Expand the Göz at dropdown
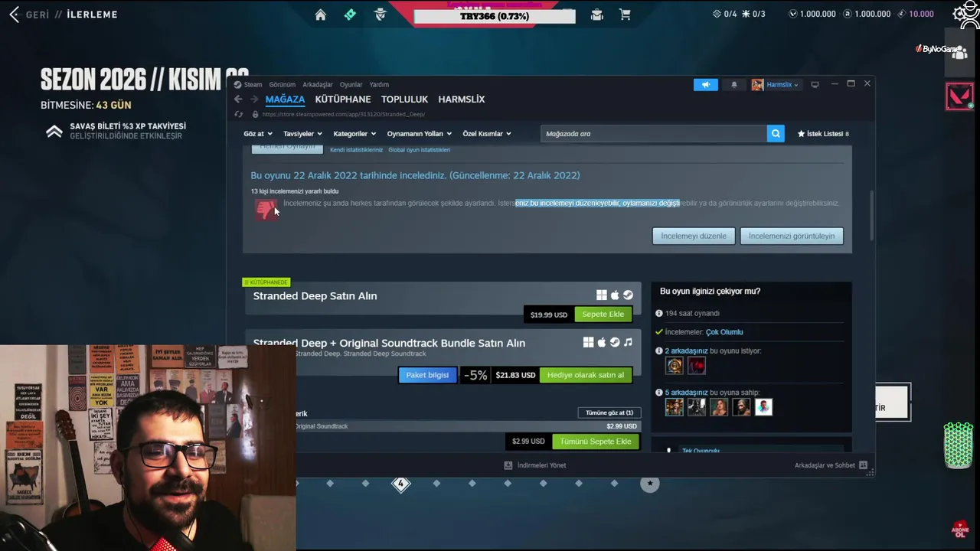980x551 pixels. tap(258, 134)
